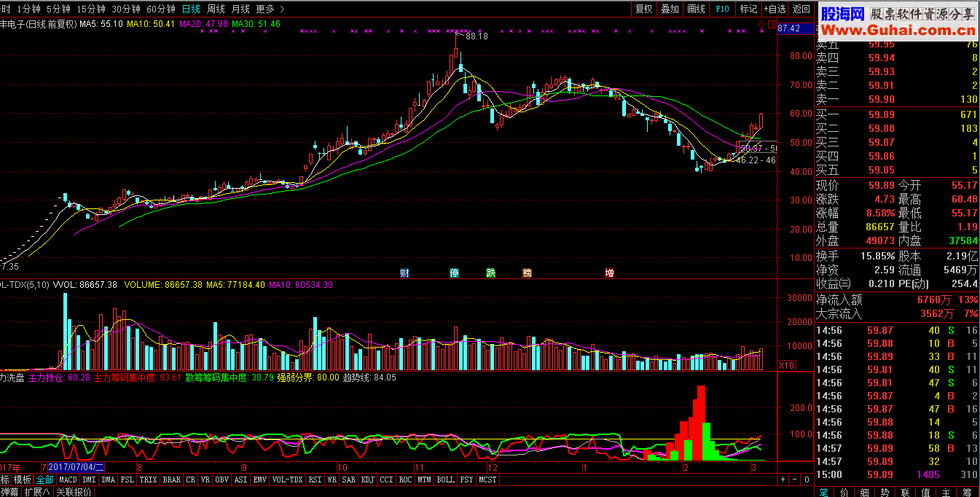Select the 筹 chip distribution tab
Screen dimensions: 980x497
(968, 491)
